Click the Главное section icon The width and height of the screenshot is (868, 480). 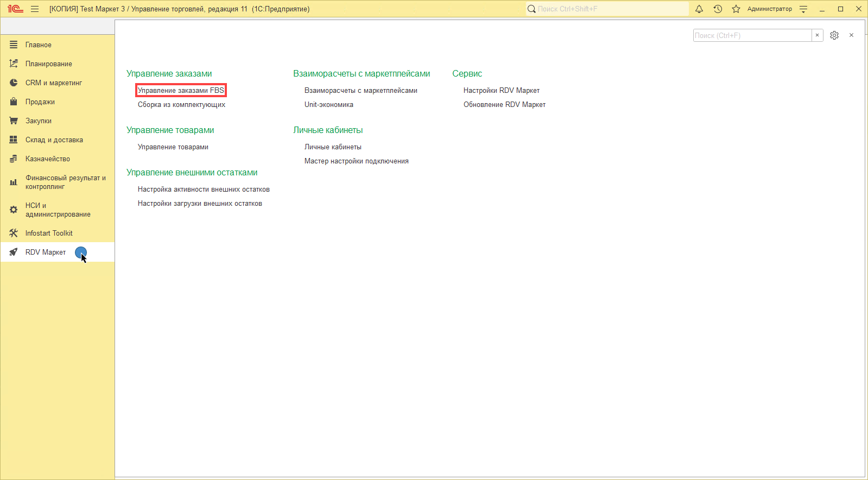(14, 45)
